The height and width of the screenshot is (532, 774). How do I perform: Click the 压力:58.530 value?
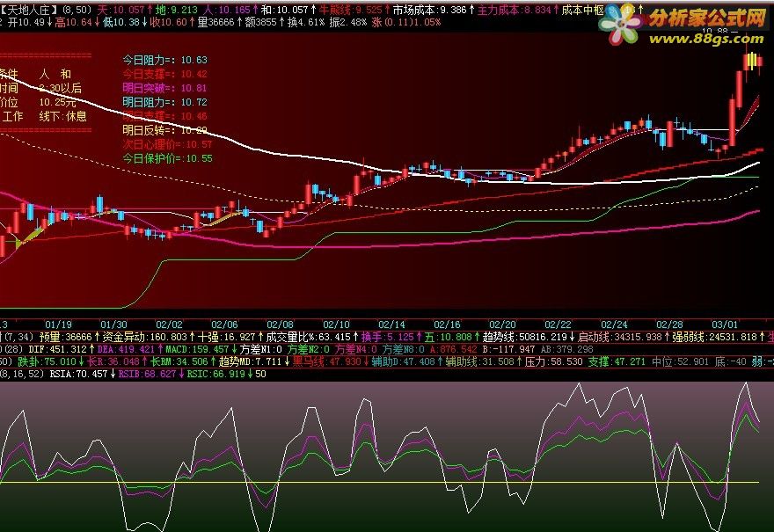tap(554, 361)
